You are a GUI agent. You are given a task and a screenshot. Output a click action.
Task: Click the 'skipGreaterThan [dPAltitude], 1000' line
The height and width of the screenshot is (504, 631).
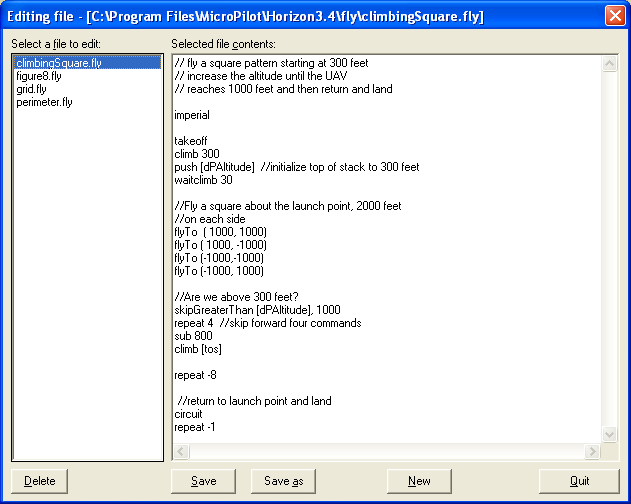click(257, 310)
